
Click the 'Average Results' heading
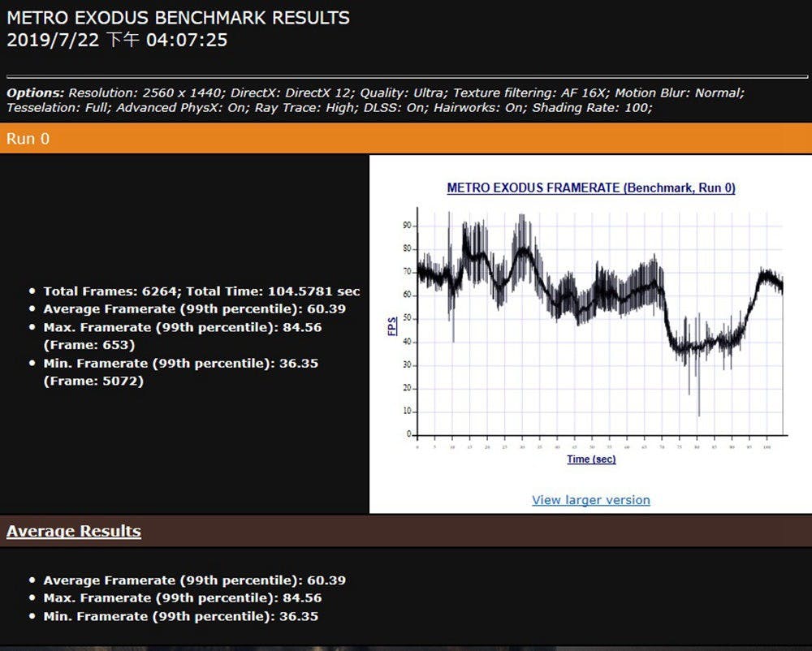coord(74,531)
